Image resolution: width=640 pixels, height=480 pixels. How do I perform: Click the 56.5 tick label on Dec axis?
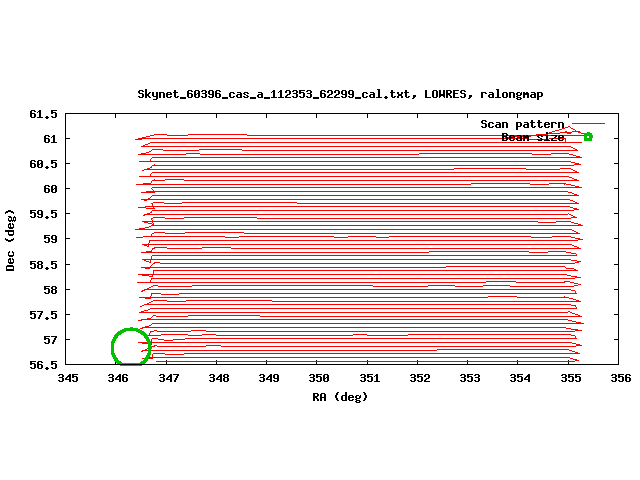click(x=43, y=365)
